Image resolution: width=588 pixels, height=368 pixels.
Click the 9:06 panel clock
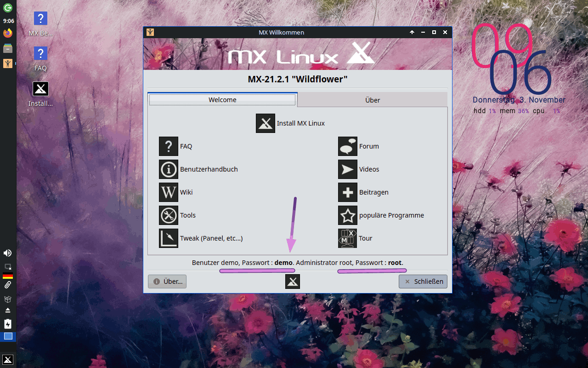[x=8, y=21]
